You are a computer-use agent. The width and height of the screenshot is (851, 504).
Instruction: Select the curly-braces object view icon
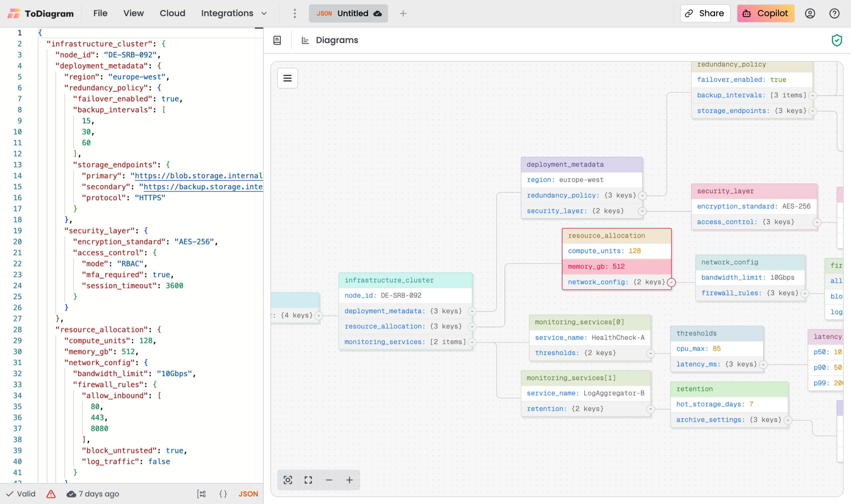223,494
